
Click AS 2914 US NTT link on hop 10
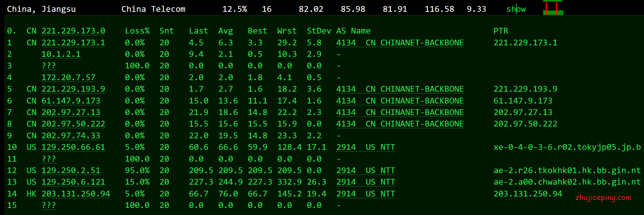point(365,147)
